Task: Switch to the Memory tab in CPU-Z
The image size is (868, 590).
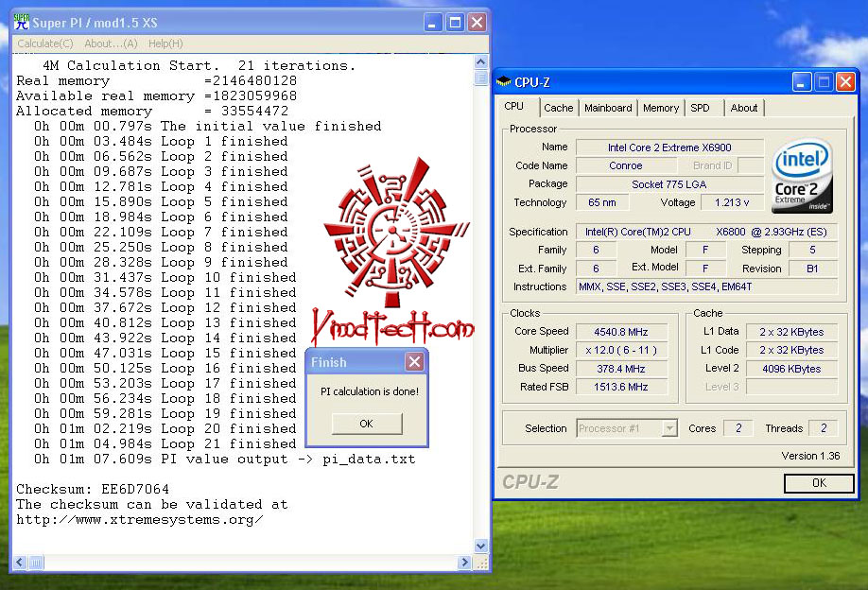Action: 660,108
